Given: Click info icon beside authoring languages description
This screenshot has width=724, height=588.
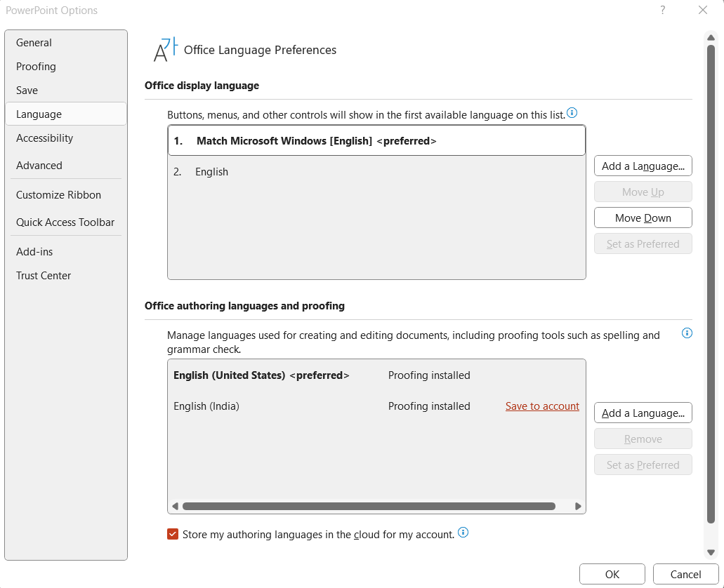Looking at the screenshot, I should coord(687,333).
